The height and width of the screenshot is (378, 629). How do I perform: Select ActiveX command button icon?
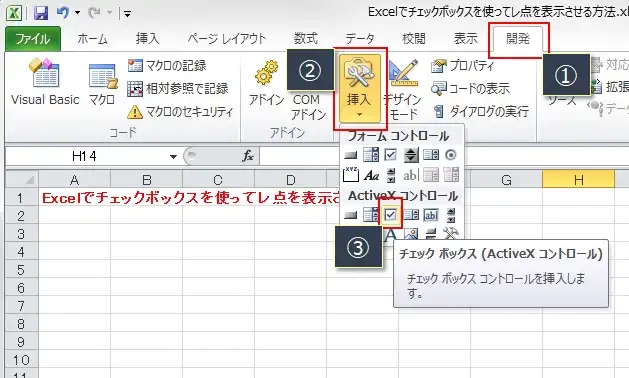(x=351, y=215)
